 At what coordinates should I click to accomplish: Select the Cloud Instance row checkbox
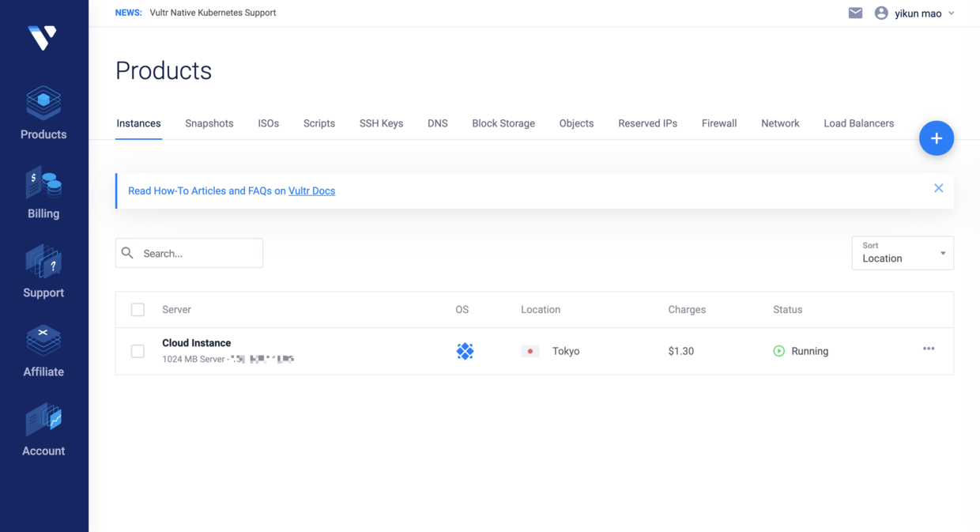138,351
